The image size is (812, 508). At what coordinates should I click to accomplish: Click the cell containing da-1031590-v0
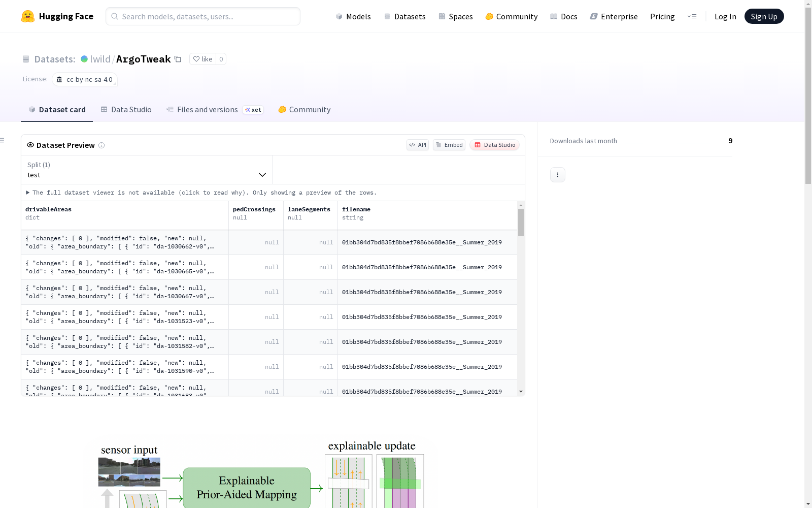[x=125, y=367]
